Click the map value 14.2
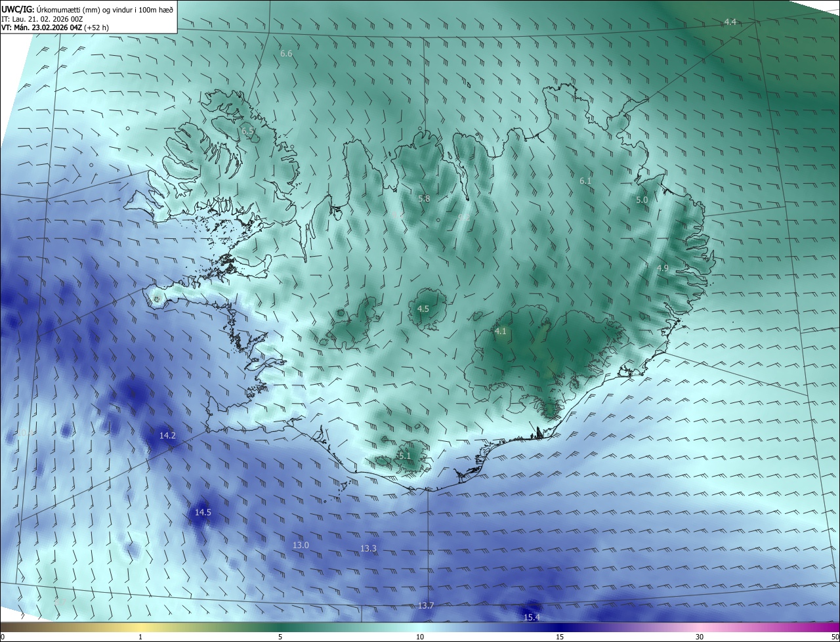Image resolution: width=840 pixels, height=642 pixels. [x=167, y=436]
